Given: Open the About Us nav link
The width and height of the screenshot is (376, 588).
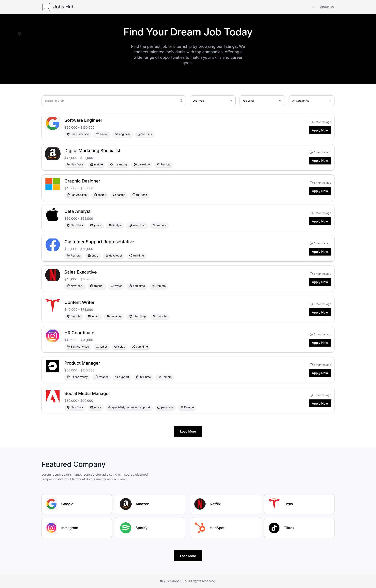Looking at the screenshot, I should pyautogui.click(x=327, y=7).
